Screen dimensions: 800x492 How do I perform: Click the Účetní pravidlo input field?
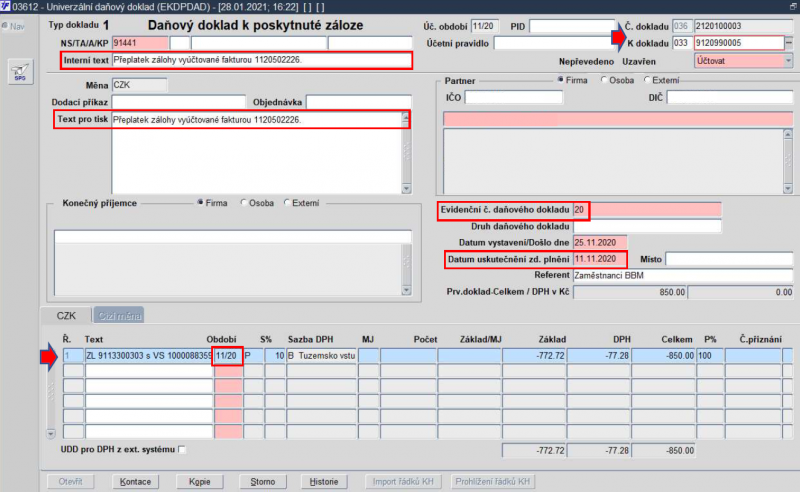554,43
